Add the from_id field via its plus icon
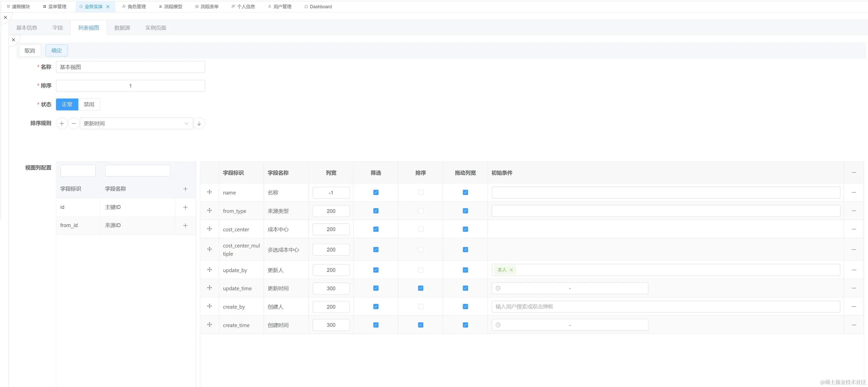Image resolution: width=868 pixels, height=387 pixels. [185, 226]
